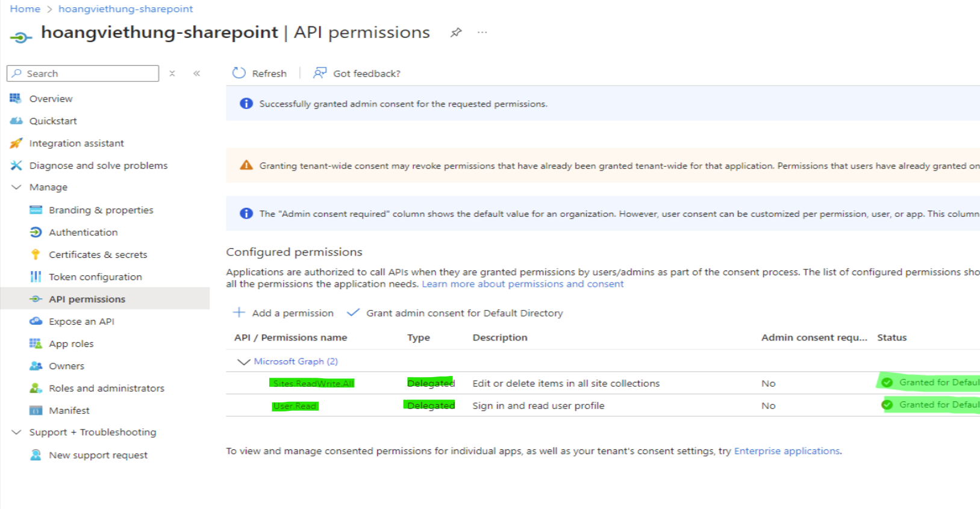Click the Overview icon in sidebar
This screenshot has height=509, width=980.
tap(16, 98)
